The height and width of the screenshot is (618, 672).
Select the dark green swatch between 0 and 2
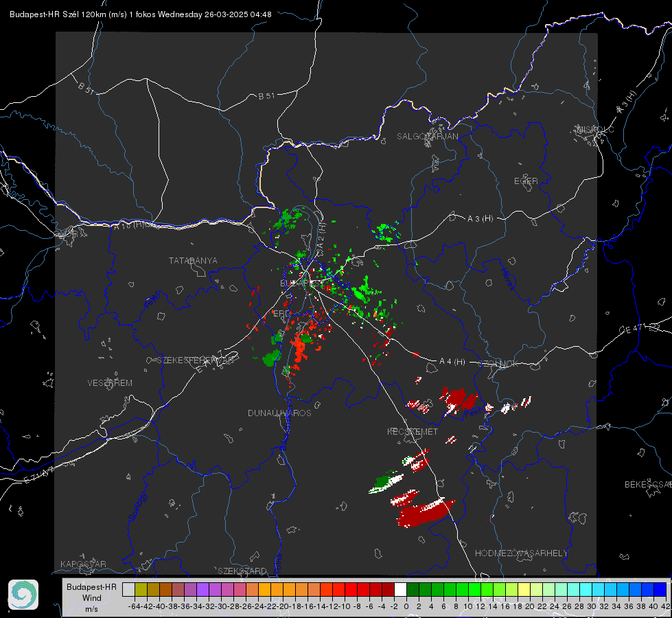coord(413,589)
